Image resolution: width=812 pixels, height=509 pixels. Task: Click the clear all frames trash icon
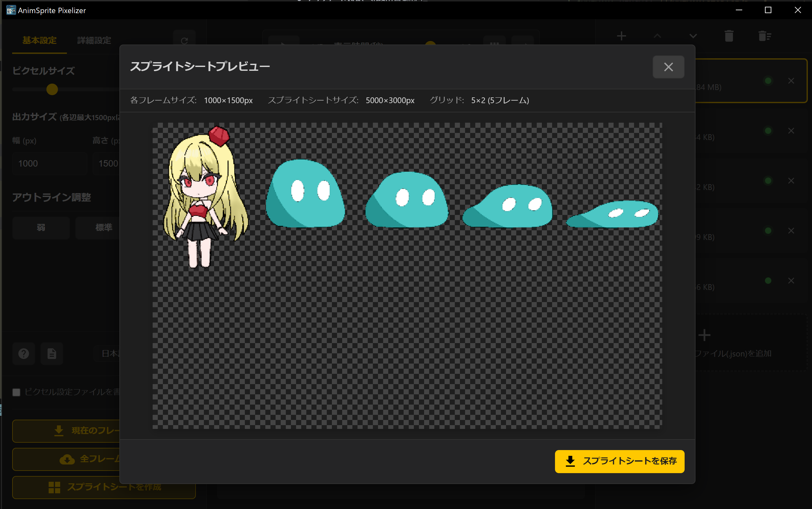tap(765, 36)
